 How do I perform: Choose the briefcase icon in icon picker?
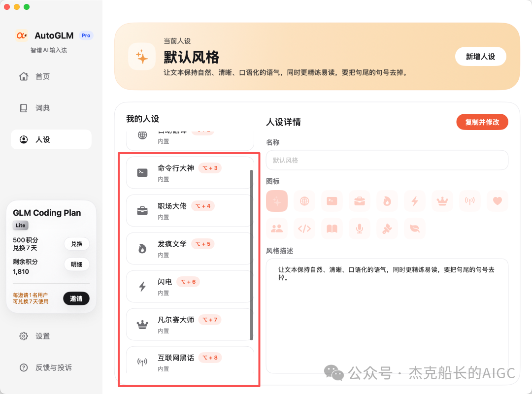click(x=360, y=201)
